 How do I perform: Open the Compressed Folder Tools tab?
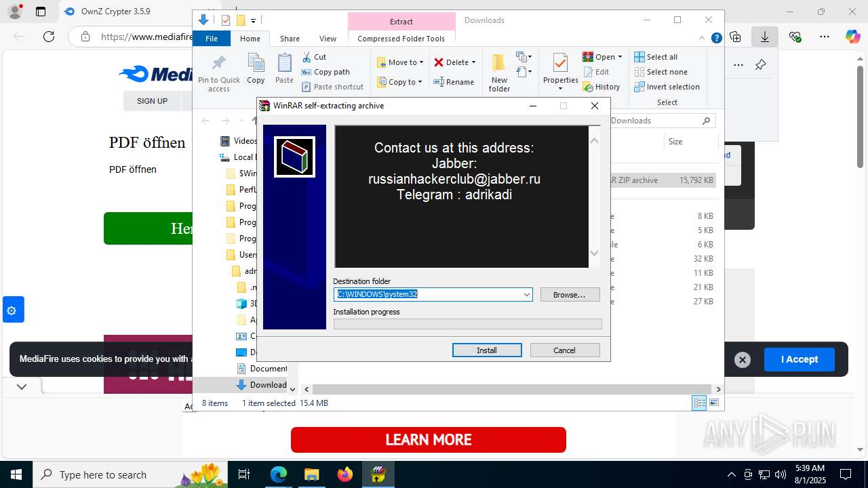(401, 39)
